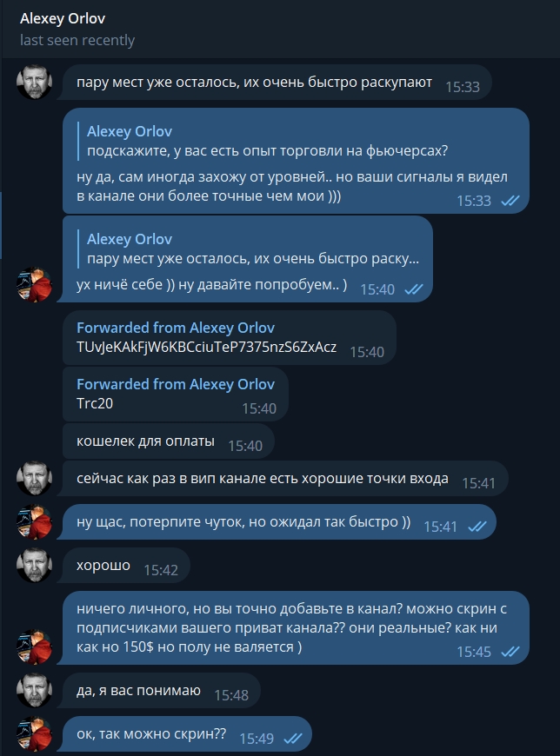The image size is (560, 756).
Task: Click double-check icon on 15:41 message
Action: tap(477, 527)
